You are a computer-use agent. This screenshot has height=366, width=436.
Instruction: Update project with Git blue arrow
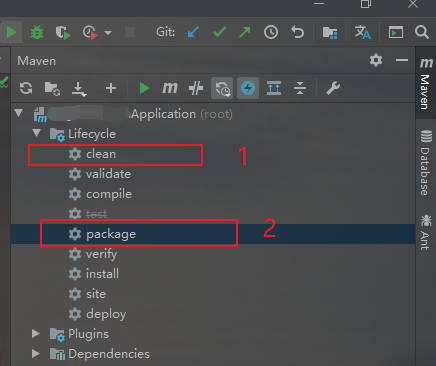193,32
